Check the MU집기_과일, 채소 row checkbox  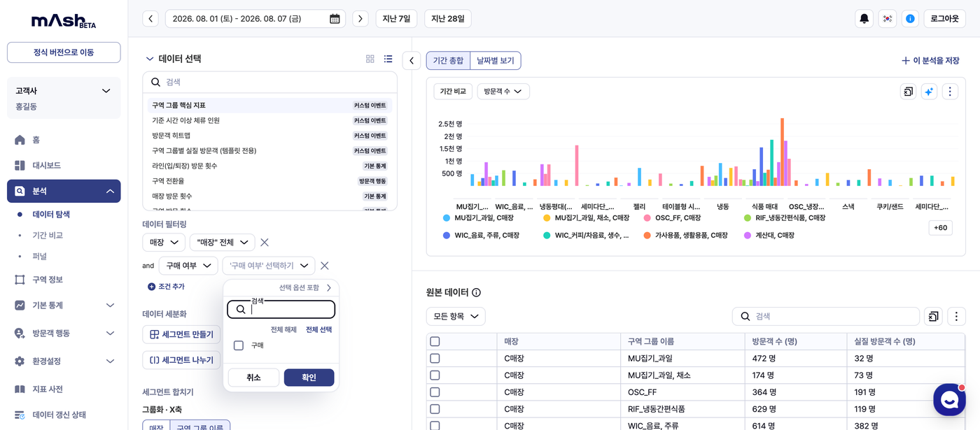coord(435,375)
